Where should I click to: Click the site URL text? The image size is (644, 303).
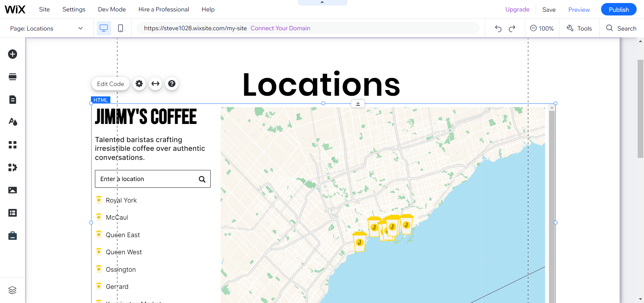pos(195,28)
